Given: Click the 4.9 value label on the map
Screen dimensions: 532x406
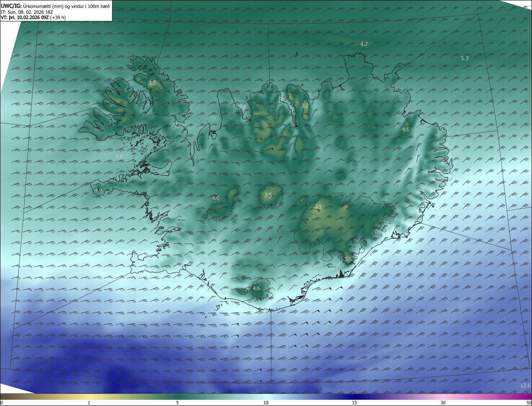Looking at the screenshot, I should 99,190.
